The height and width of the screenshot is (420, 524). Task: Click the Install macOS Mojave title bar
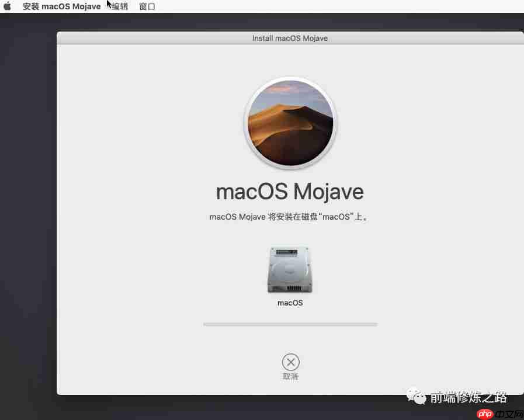pos(290,38)
